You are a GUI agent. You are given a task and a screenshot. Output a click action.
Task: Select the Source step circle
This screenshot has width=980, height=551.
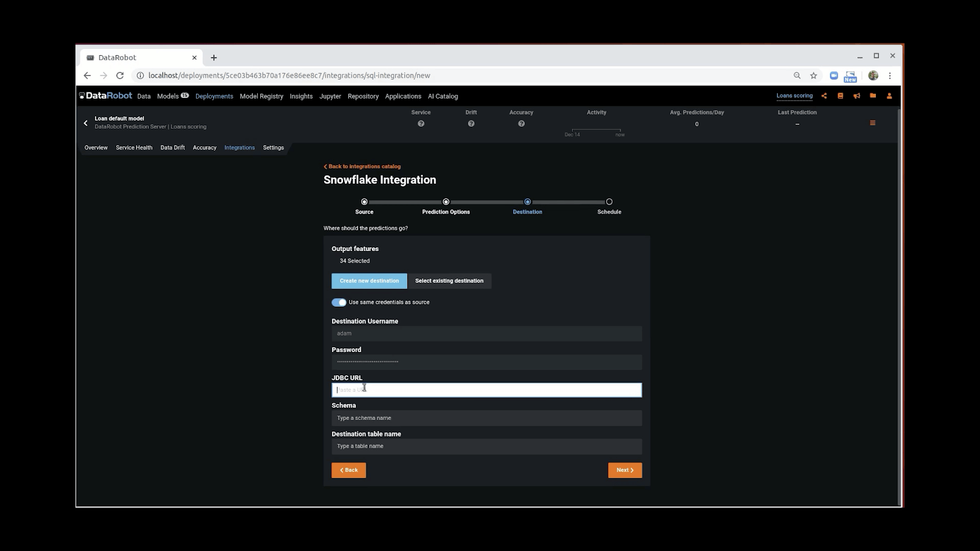coord(364,201)
